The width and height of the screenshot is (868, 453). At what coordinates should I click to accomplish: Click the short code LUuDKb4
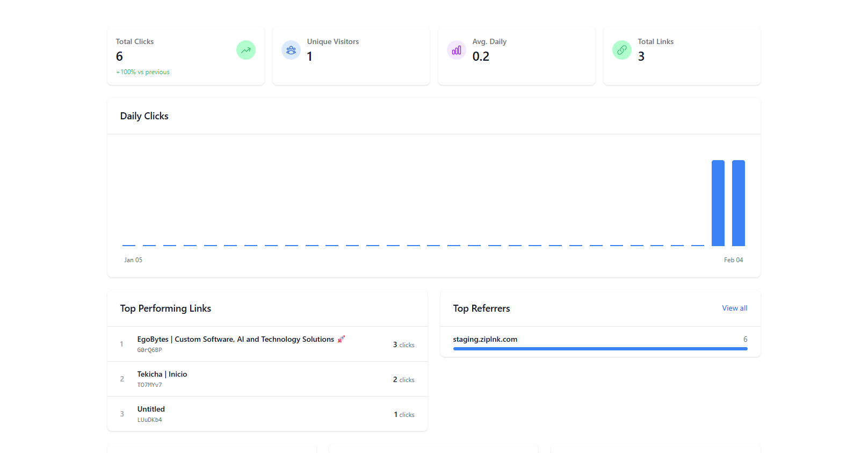point(149,420)
